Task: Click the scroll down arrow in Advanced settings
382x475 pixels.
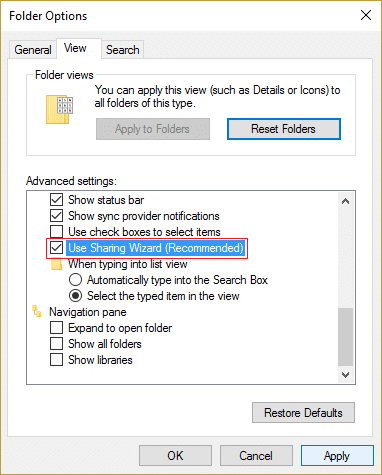Action: click(345, 375)
